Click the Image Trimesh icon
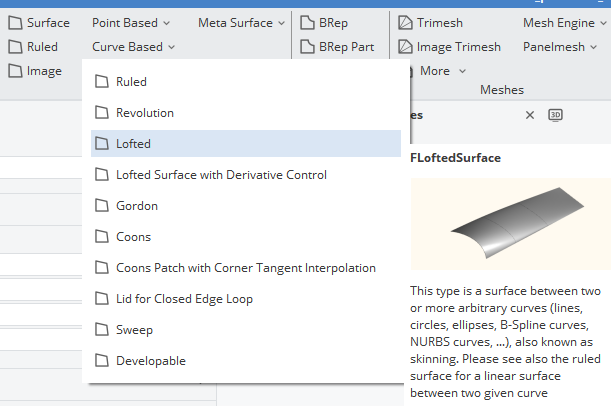611x406 pixels. click(x=405, y=47)
